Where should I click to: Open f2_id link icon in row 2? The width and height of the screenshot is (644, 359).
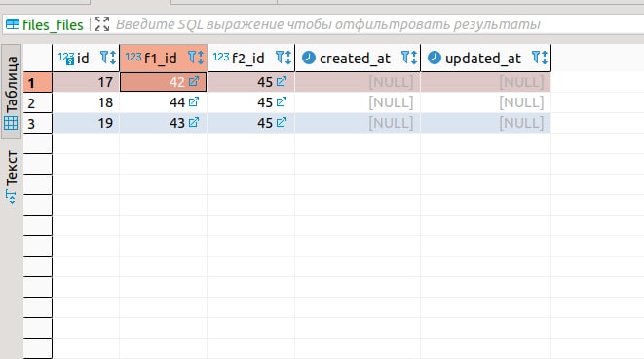(x=282, y=101)
